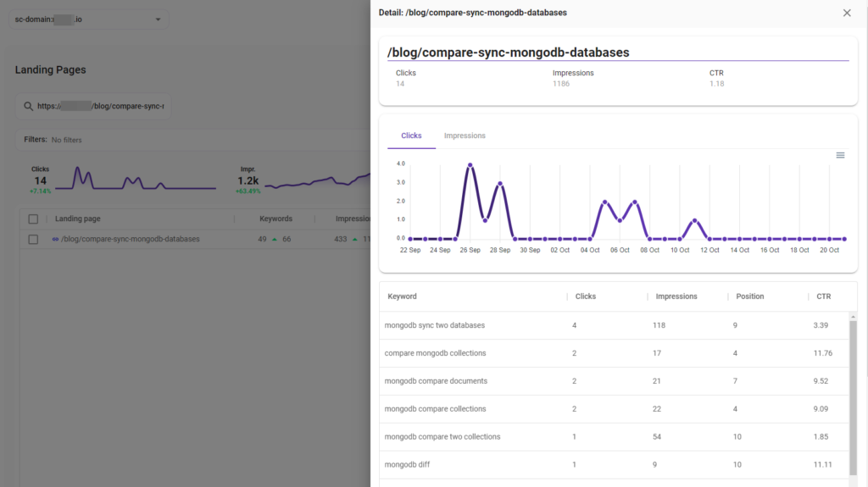Sort by Keyword column header
Screen dimensions: 868x487
[402, 296]
